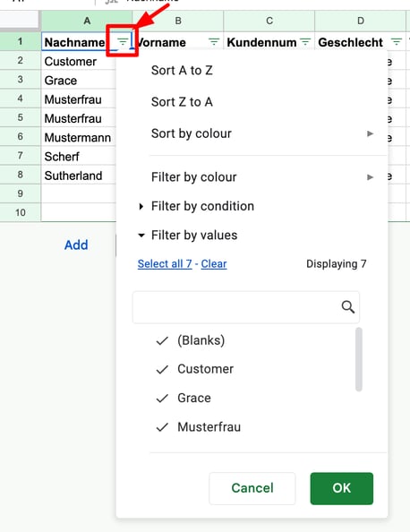Expand Filter by condition section
410x532 pixels.
click(x=196, y=206)
